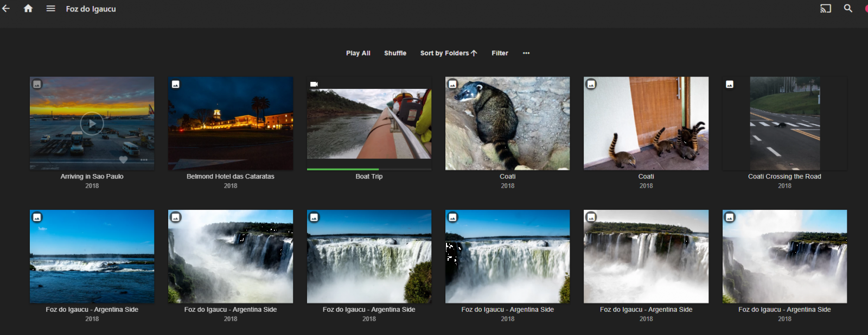The height and width of the screenshot is (335, 868).
Task: Open the Boat Trip video thumbnail
Action: [369, 124]
